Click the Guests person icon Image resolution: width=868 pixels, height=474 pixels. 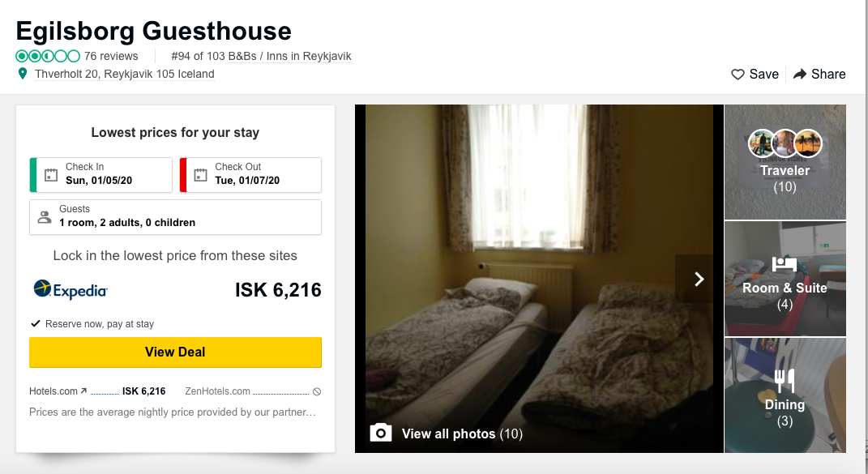[45, 217]
